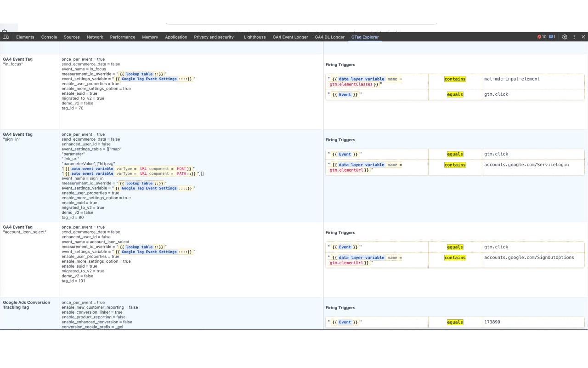Select the Network tab

click(95, 37)
